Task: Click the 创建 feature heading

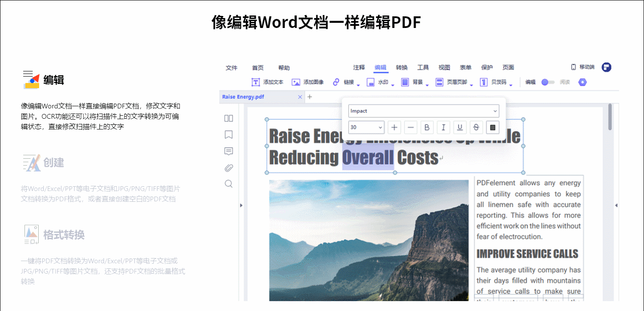Action: click(54, 163)
